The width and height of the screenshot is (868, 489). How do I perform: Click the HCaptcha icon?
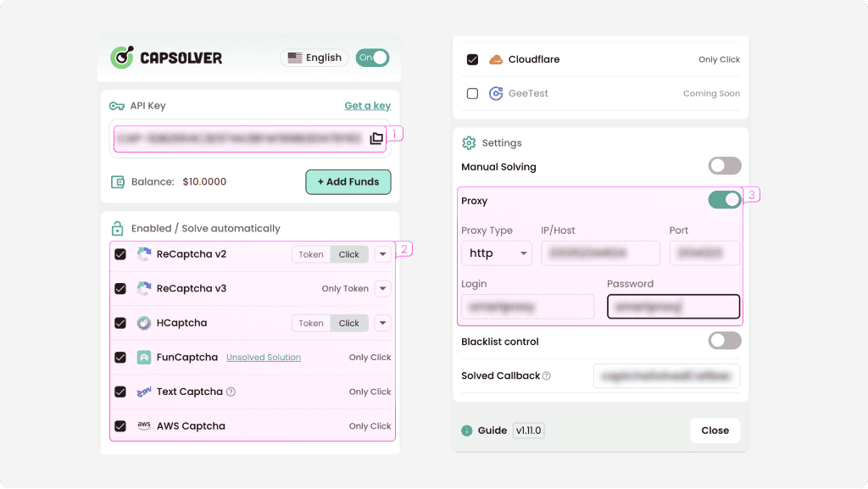click(x=144, y=323)
